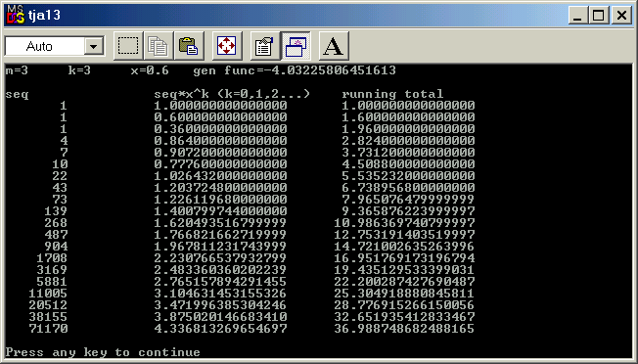Click seq value 71170
This screenshot has height=364, width=638.
(48, 329)
